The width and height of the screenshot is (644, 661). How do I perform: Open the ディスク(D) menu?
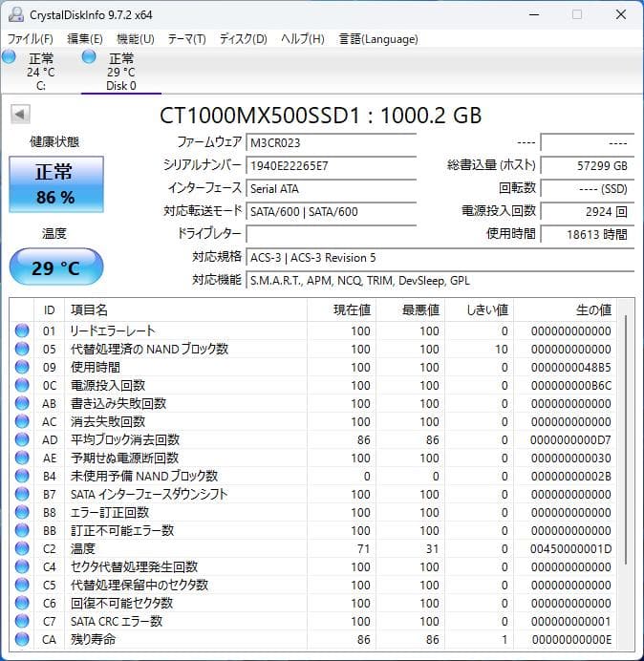point(244,39)
